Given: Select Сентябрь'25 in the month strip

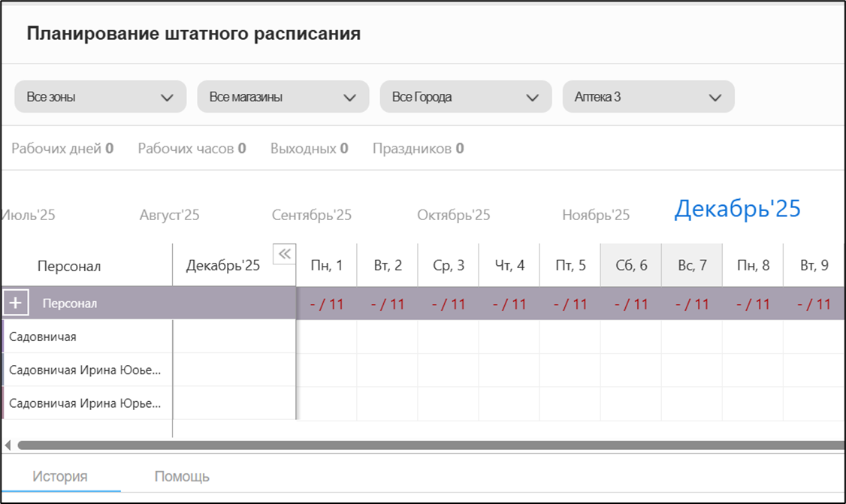Looking at the screenshot, I should click(312, 216).
